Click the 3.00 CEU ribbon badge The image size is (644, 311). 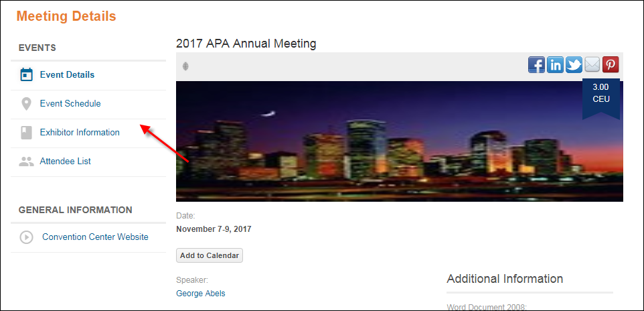(601, 98)
